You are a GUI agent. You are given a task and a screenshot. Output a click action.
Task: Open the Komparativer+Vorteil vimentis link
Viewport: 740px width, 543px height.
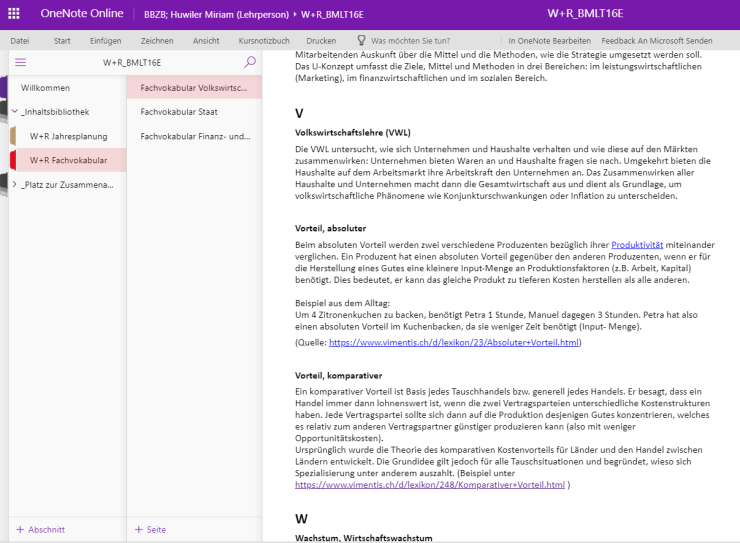pos(430,485)
